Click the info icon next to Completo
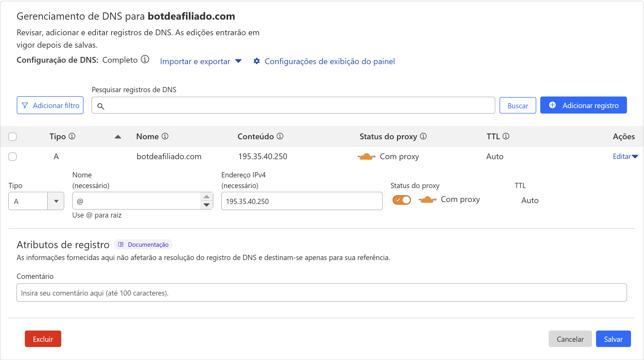The width and height of the screenshot is (644, 360). (x=145, y=60)
